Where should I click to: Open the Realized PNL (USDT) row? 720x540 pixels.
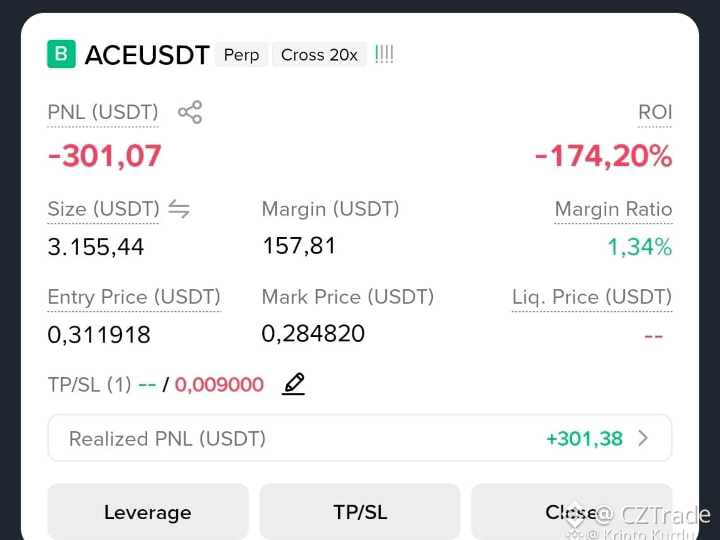[x=360, y=438]
